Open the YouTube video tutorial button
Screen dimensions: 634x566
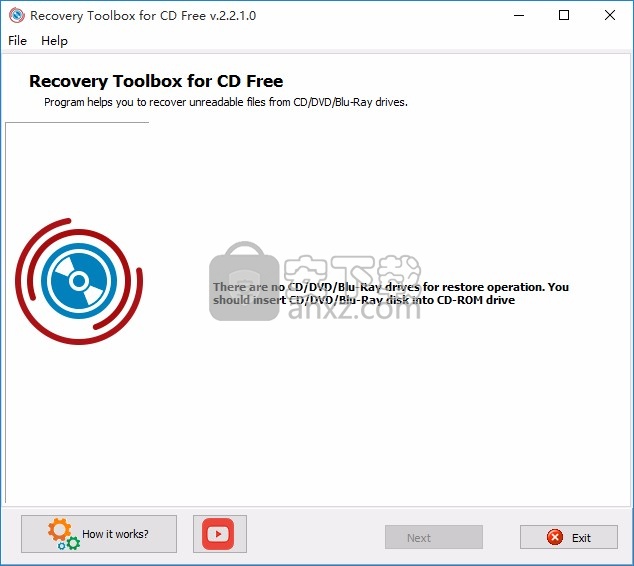click(220, 534)
